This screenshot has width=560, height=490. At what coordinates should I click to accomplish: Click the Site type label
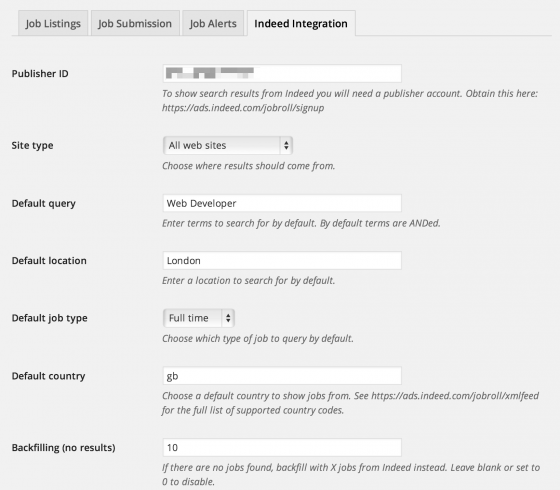(x=32, y=145)
